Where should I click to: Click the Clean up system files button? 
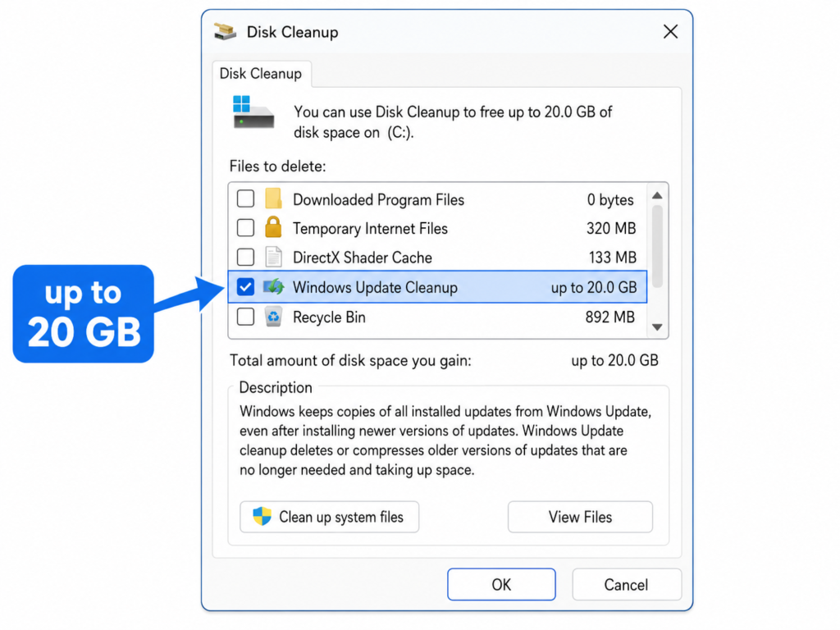click(330, 517)
